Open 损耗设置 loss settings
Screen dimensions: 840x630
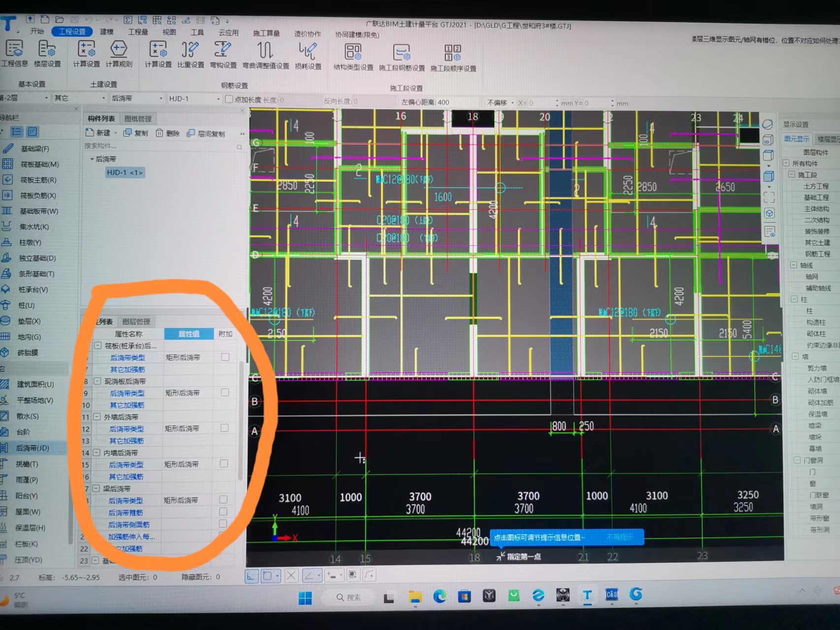coord(308,55)
